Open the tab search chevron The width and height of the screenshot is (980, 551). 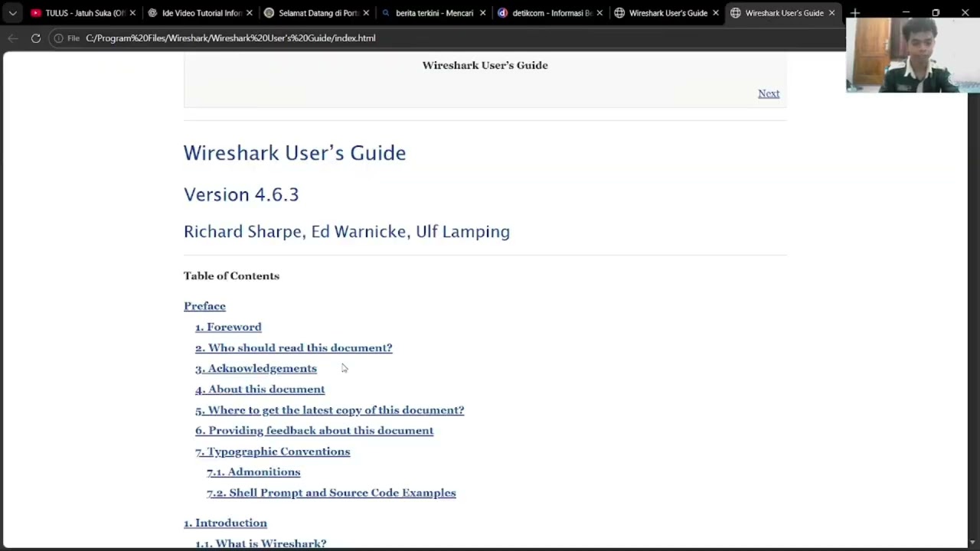click(12, 13)
